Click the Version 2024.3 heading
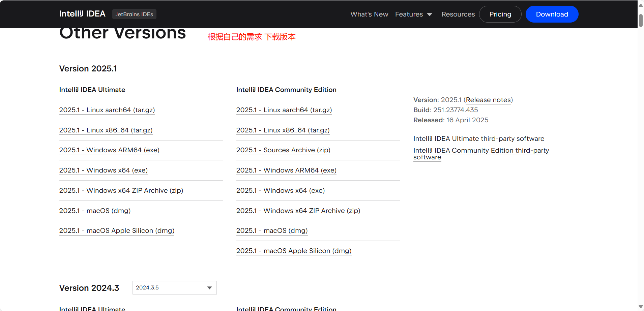644x311 pixels. click(x=89, y=288)
